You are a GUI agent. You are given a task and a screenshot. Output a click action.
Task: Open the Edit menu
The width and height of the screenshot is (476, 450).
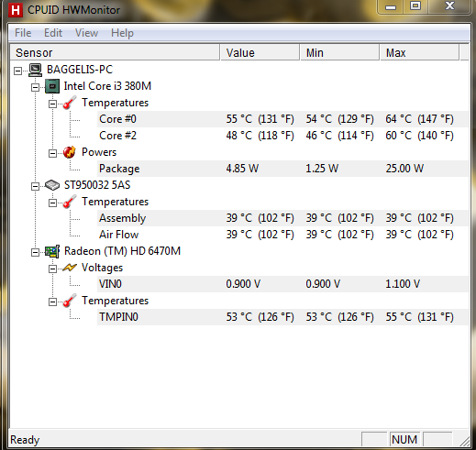[53, 33]
